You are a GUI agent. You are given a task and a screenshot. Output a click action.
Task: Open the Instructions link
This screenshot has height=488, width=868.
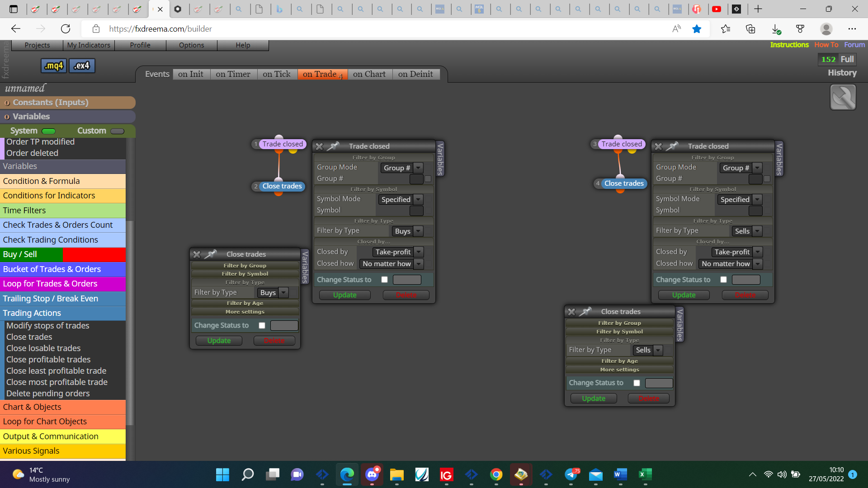tap(789, 45)
